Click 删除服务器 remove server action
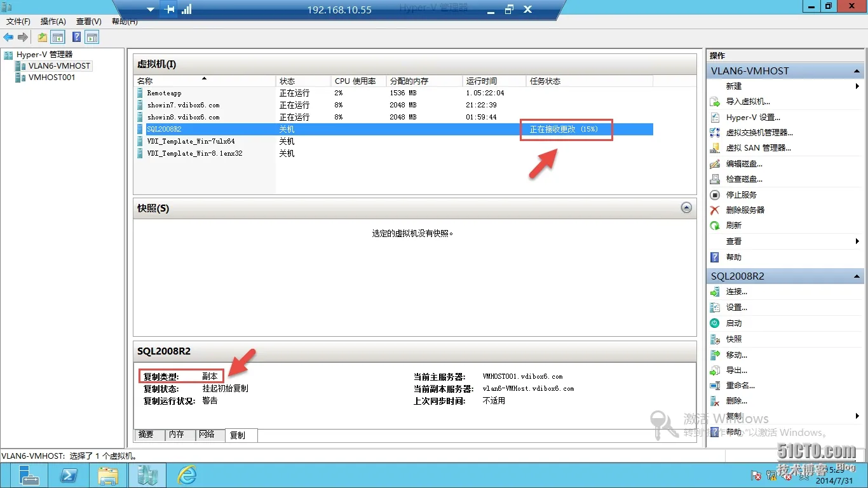This screenshot has height=488, width=868. click(x=745, y=210)
